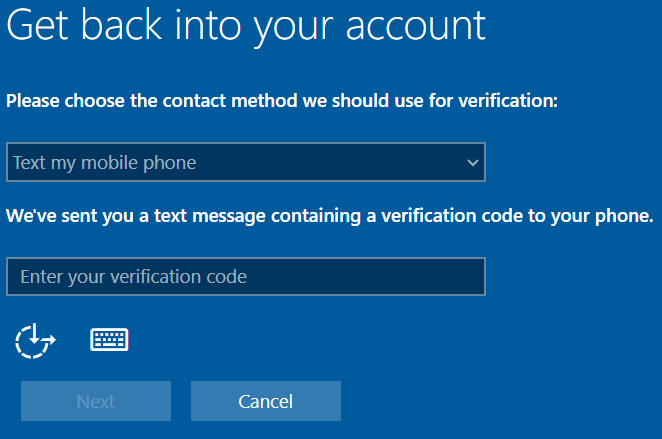Proceed with the greyed-out Next button

pos(96,401)
